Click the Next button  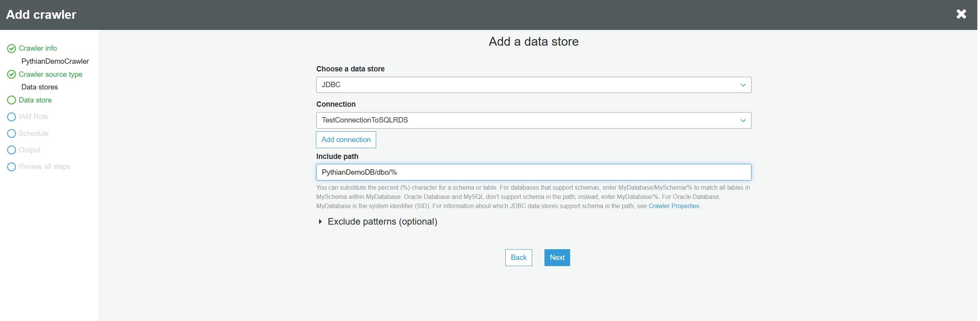pos(557,258)
